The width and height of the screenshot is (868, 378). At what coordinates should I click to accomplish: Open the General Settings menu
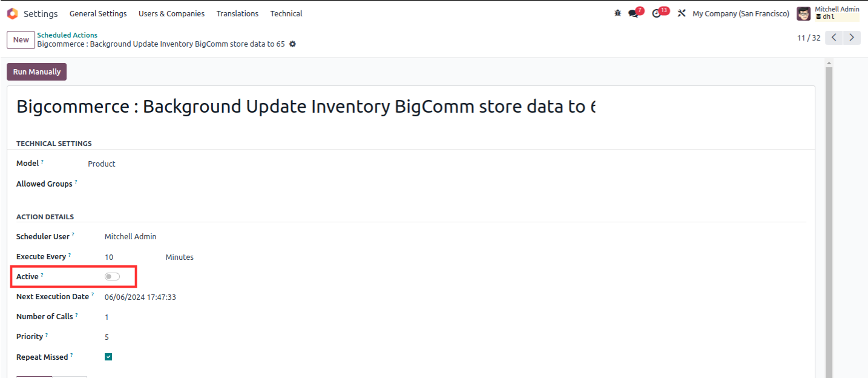pyautogui.click(x=98, y=13)
